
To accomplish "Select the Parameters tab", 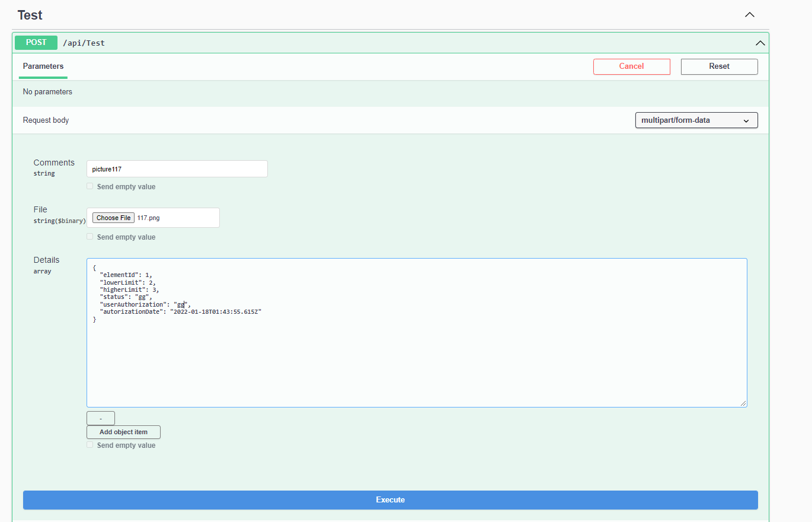I will tap(43, 66).
